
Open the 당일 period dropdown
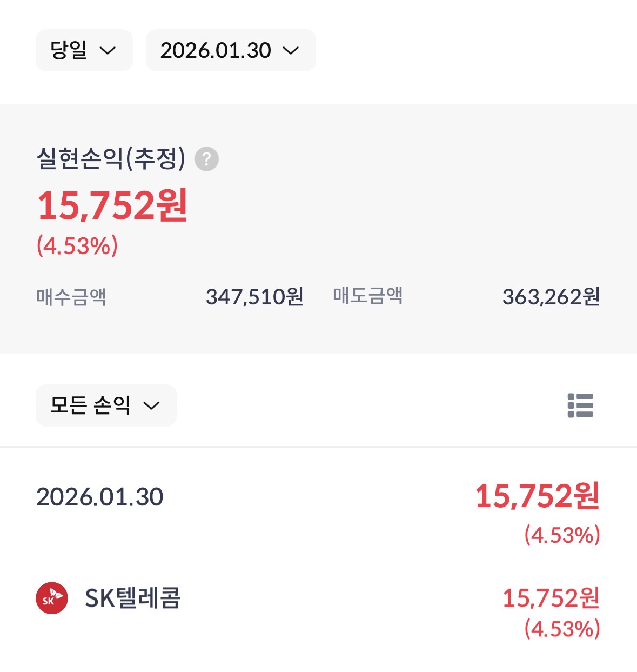[84, 50]
